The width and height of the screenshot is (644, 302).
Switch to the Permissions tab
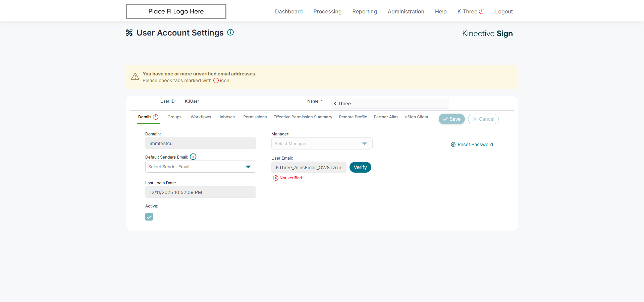(255, 117)
